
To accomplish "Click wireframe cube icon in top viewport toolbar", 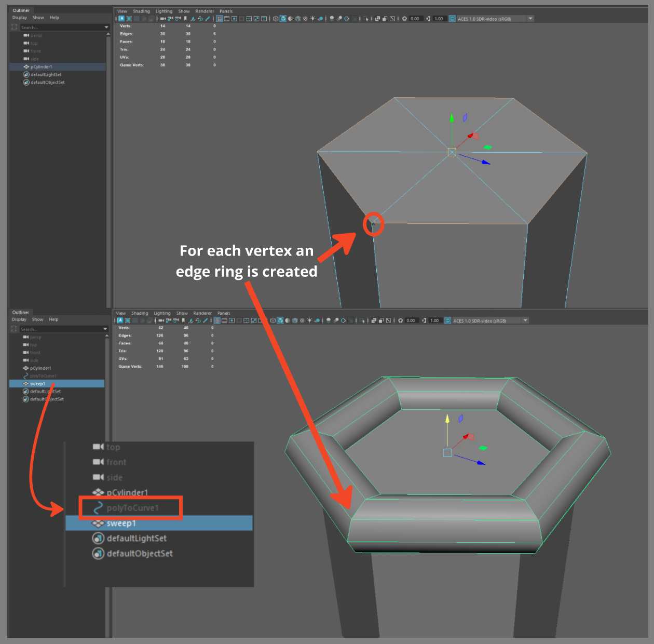I will (x=276, y=19).
